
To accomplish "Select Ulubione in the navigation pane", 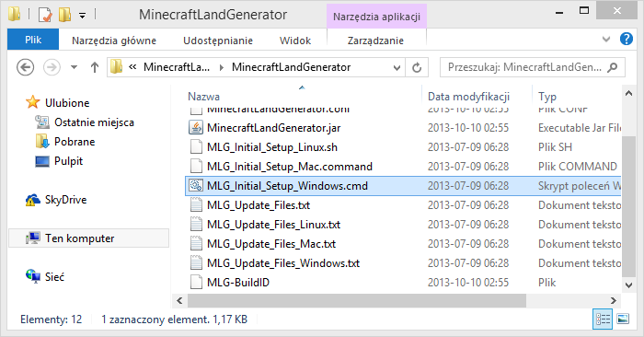I will (x=67, y=103).
